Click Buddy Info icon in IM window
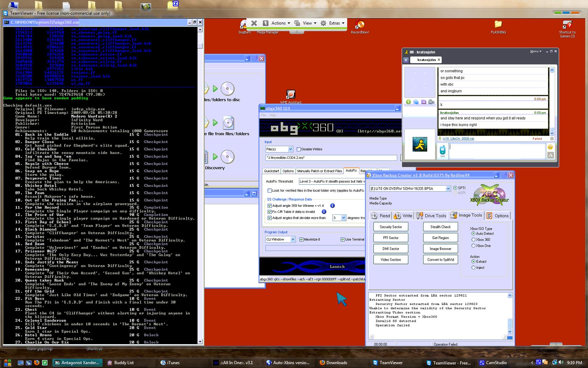The image size is (588, 368). pyautogui.click(x=408, y=102)
